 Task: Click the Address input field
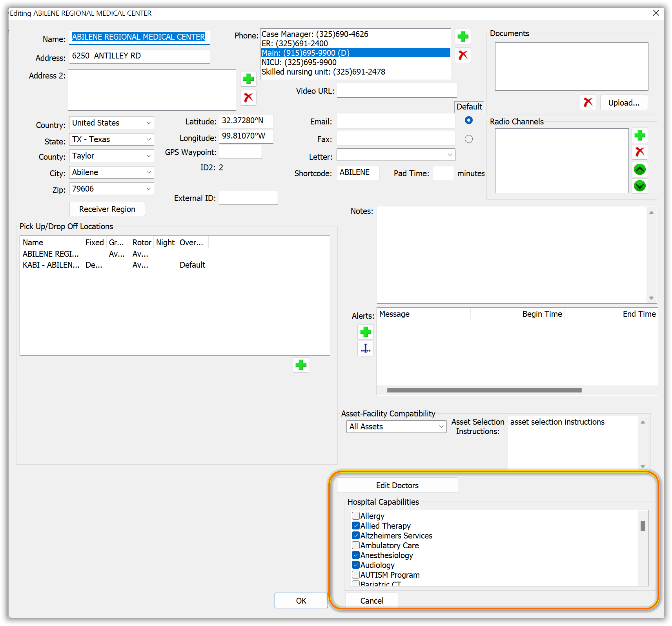tap(140, 56)
